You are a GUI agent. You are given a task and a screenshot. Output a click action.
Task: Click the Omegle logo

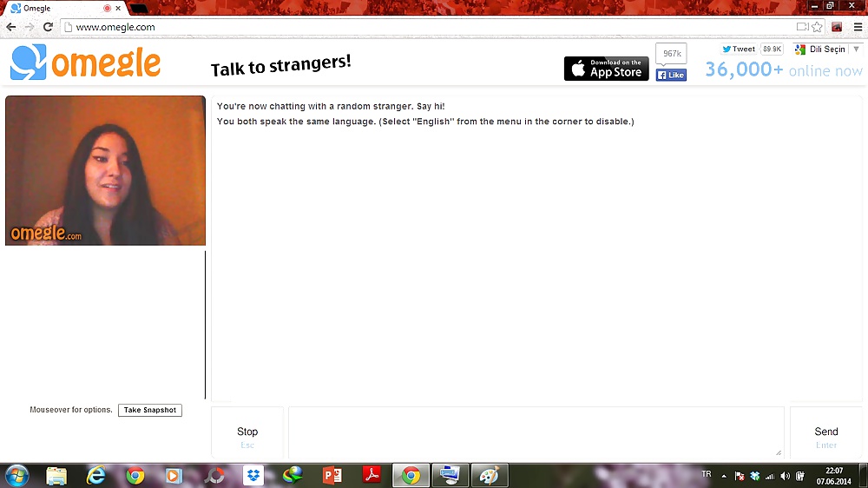point(85,62)
